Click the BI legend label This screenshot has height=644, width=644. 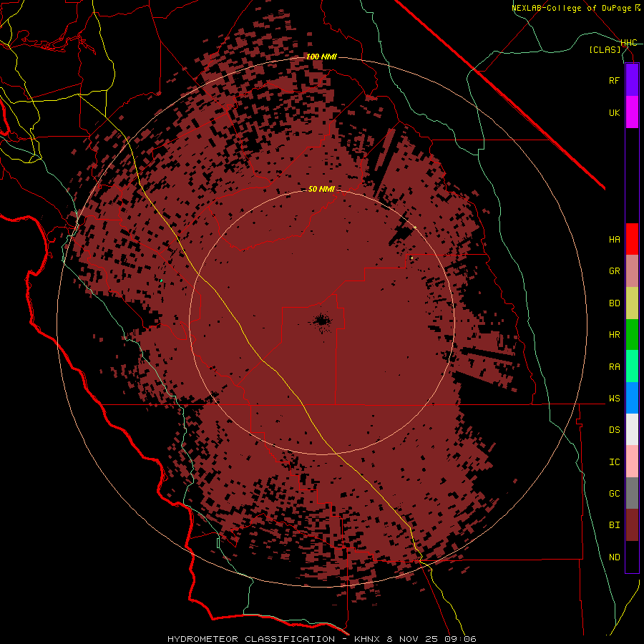tap(614, 525)
